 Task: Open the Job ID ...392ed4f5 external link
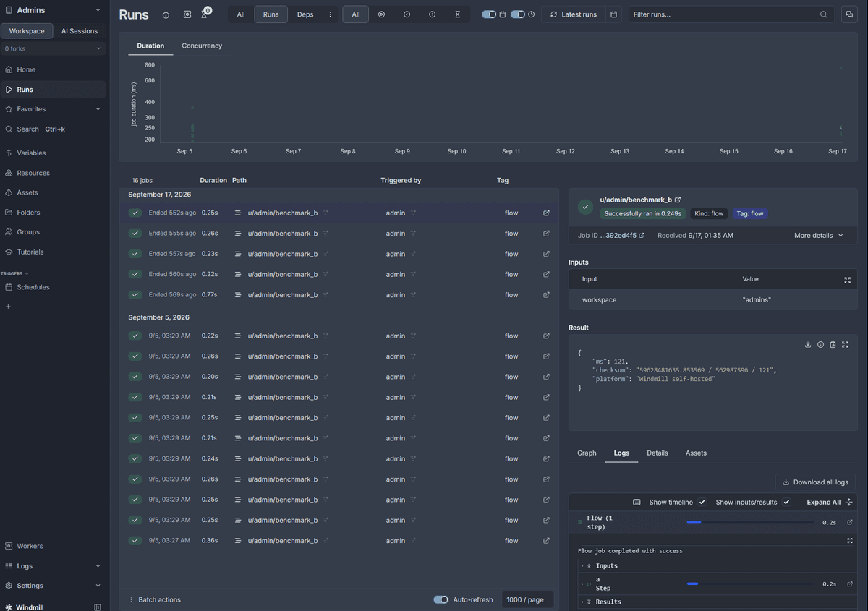tap(641, 236)
